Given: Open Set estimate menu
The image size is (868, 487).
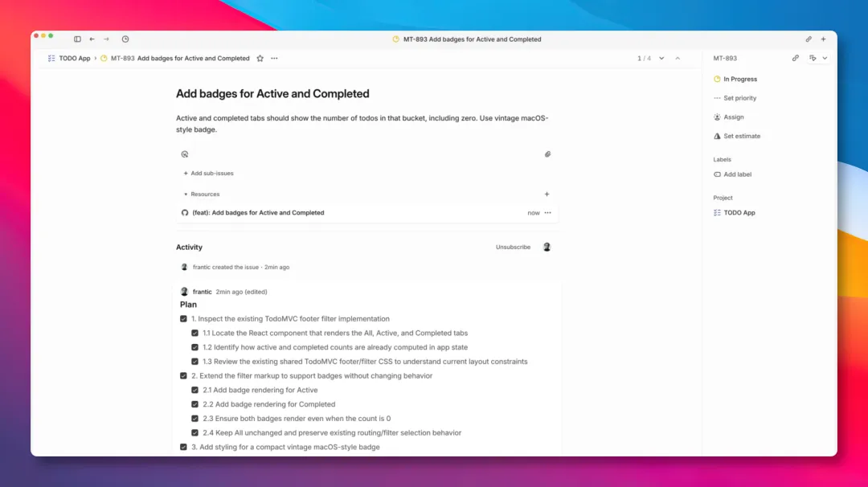Looking at the screenshot, I should (737, 136).
